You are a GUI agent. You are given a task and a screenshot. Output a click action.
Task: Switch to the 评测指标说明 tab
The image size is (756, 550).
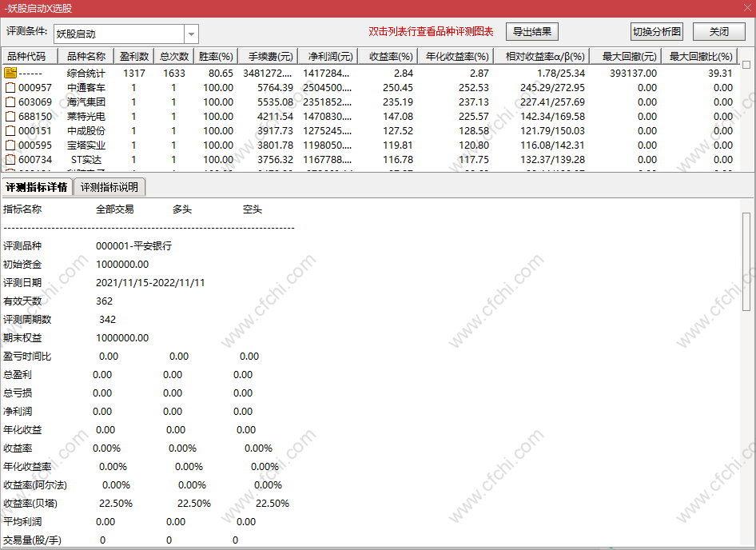click(x=109, y=187)
